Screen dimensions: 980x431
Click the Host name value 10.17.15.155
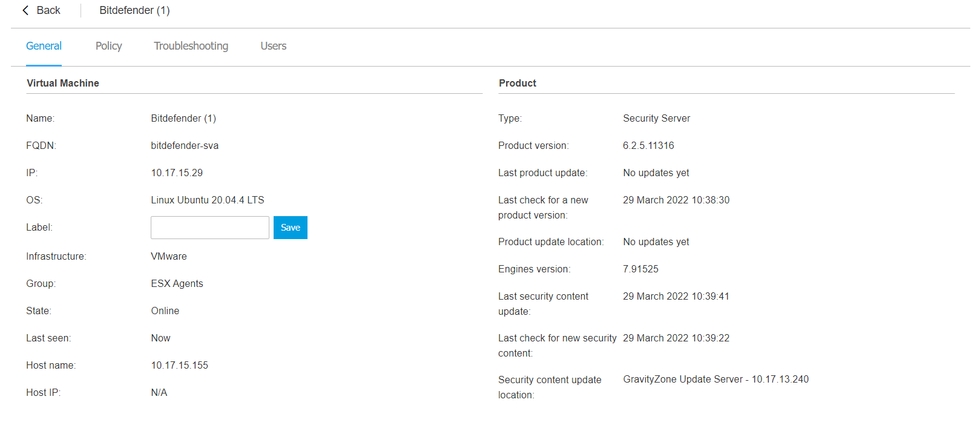tap(179, 366)
